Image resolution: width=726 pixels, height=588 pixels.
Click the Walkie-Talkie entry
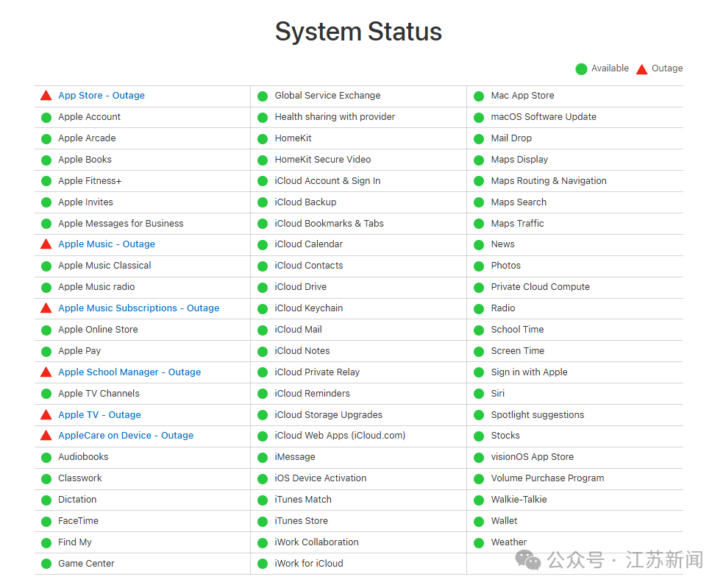pyautogui.click(x=519, y=500)
